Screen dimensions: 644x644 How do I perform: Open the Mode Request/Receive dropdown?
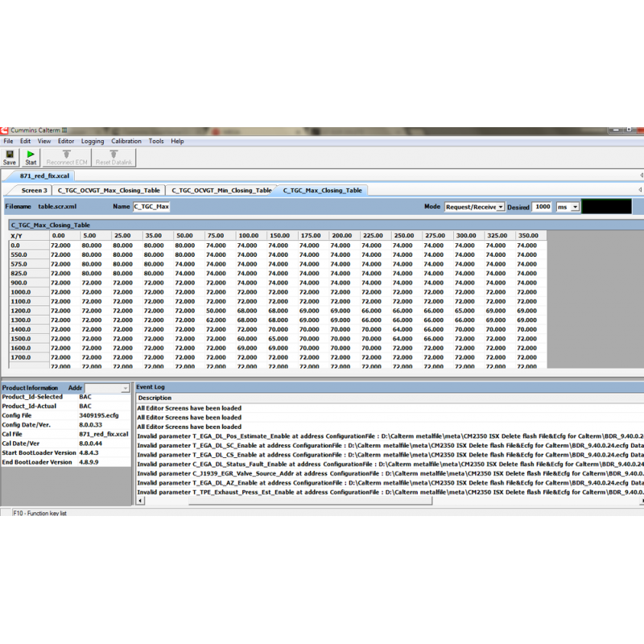pos(500,207)
